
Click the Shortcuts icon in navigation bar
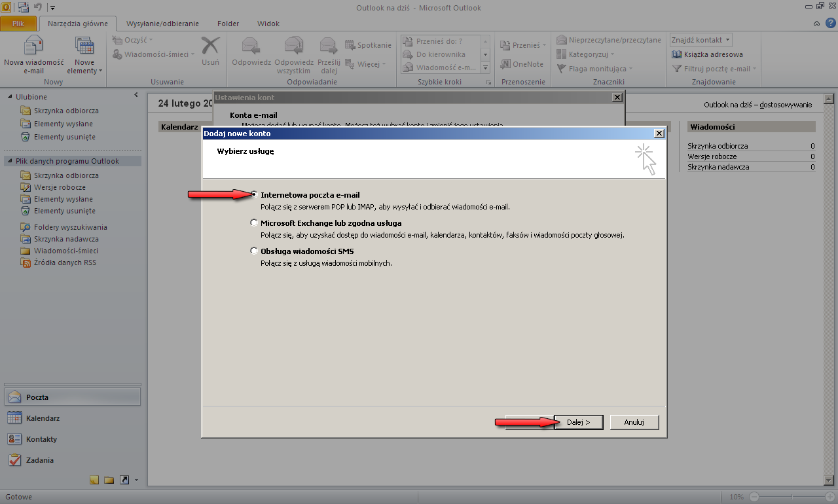(x=124, y=480)
